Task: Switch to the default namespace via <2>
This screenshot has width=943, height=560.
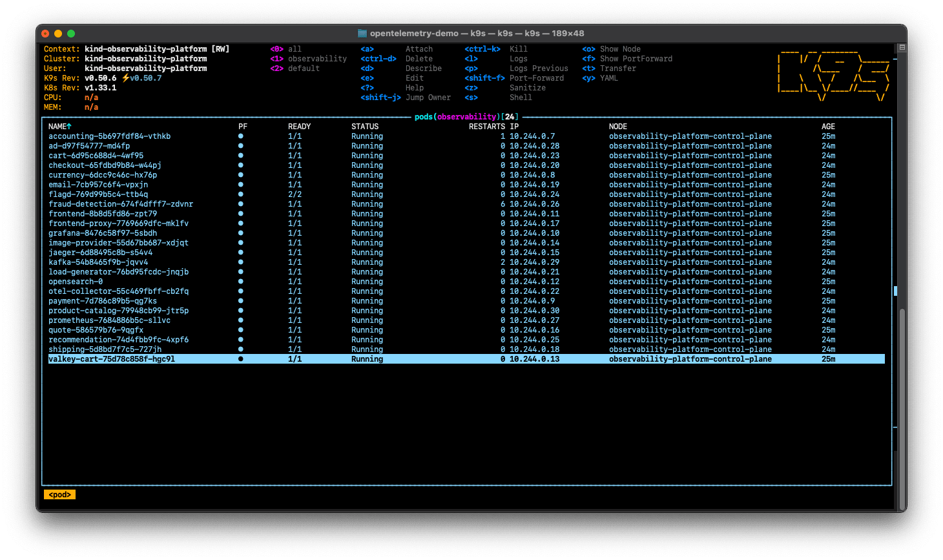Action: pyautogui.click(x=276, y=68)
